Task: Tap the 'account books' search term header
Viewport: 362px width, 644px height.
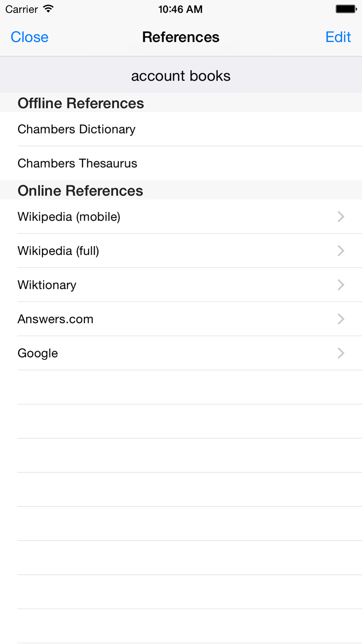Action: (181, 76)
